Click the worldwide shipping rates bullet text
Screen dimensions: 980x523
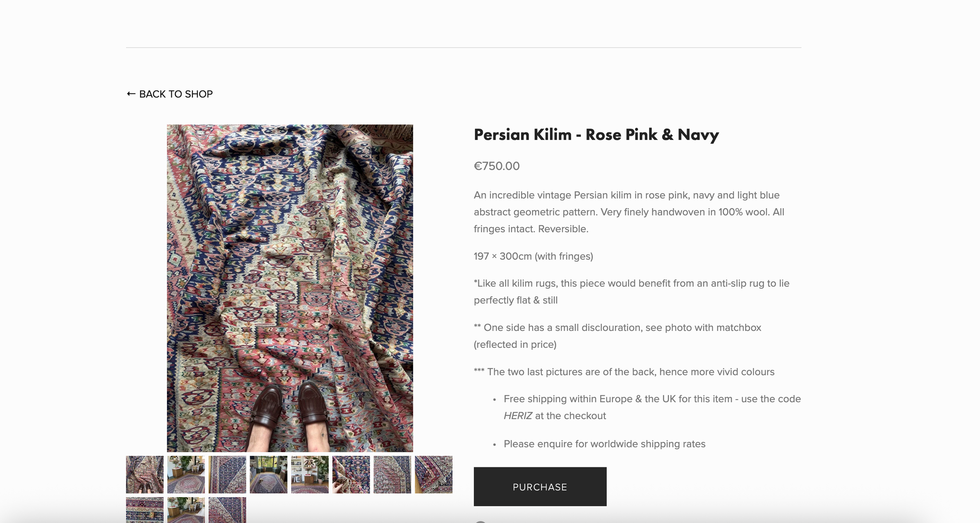tap(604, 444)
